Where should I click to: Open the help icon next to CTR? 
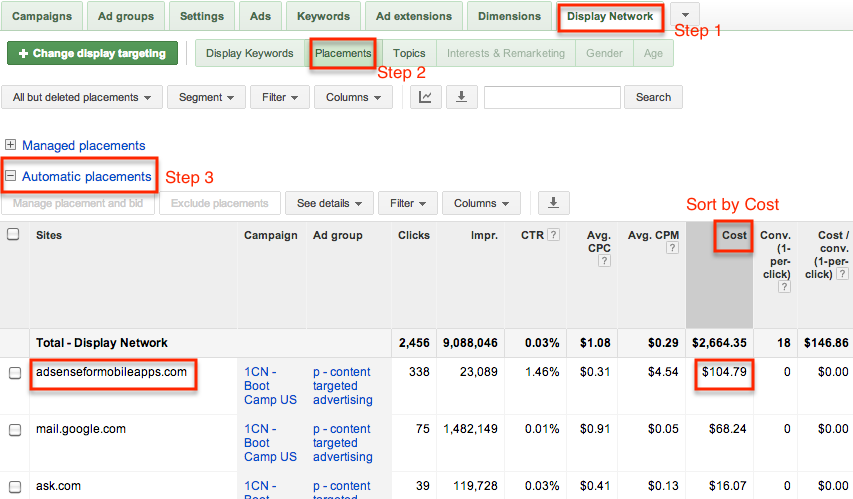[553, 236]
